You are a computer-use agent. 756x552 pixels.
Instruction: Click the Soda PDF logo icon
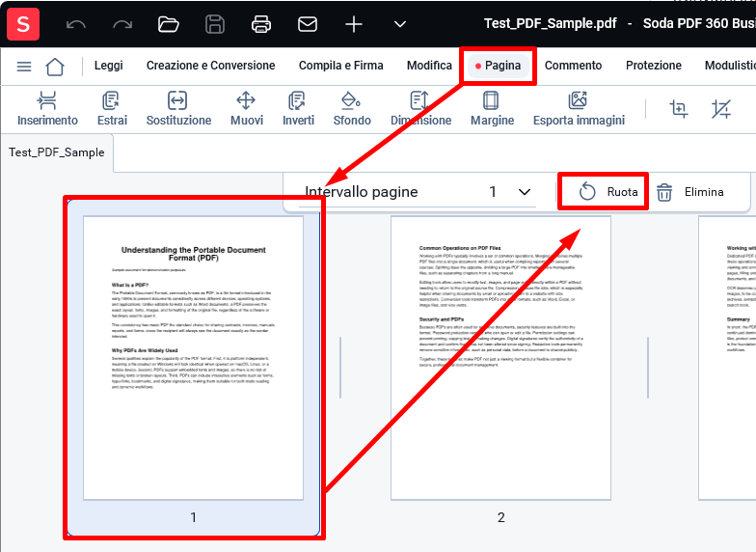[x=23, y=23]
